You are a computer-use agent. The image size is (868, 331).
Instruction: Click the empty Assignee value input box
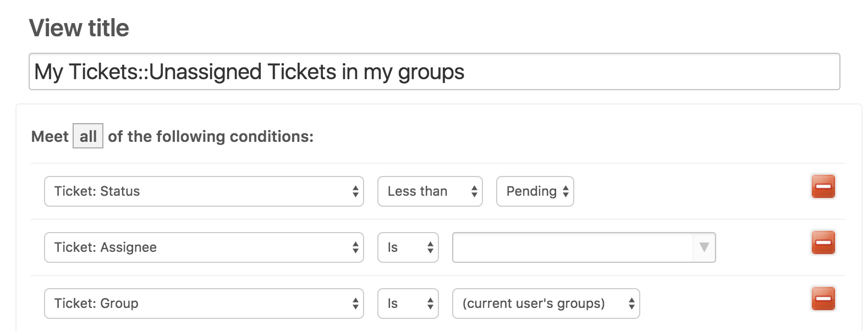point(572,247)
